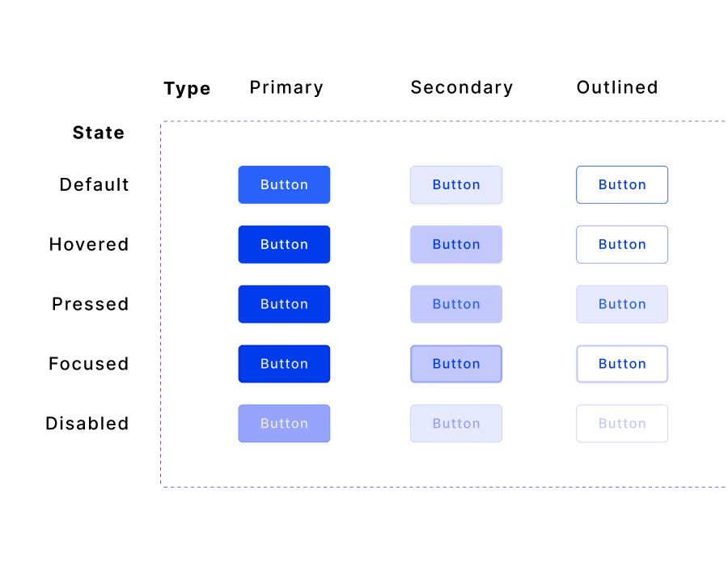Click the Hovered Primary button
728x566 pixels.
[284, 244]
